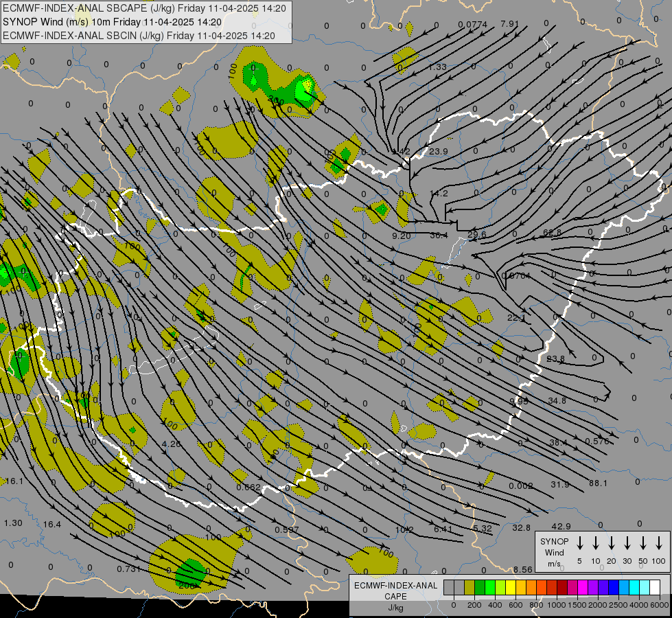The height and width of the screenshot is (618, 672).
Task: Click the 29.6 value on the map
Action: [x=477, y=234]
